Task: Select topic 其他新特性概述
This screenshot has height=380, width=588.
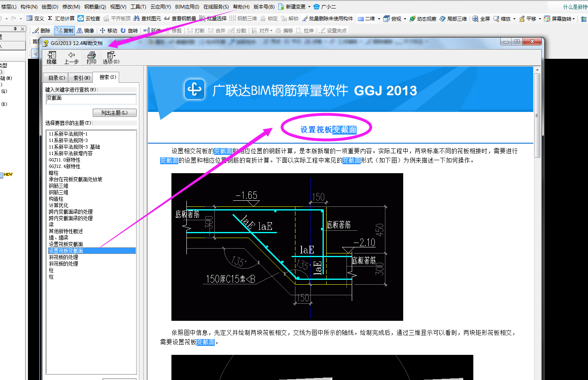Action: [66, 231]
